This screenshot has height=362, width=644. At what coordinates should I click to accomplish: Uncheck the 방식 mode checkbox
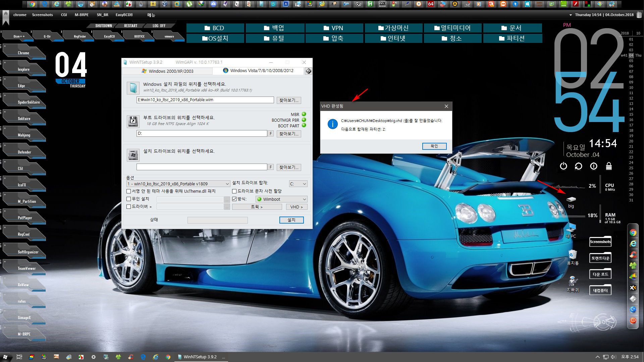click(x=234, y=199)
